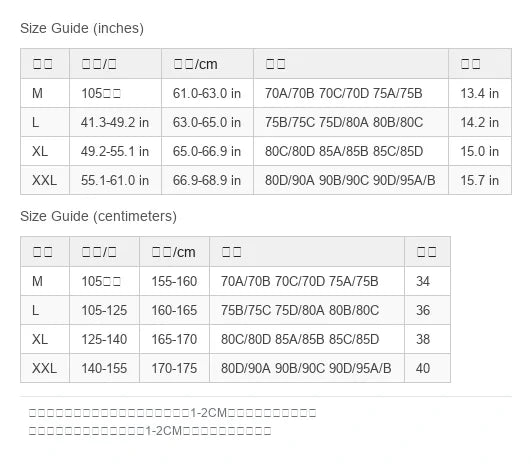The width and height of the screenshot is (531, 472).
Task: Click the 15.7 in cell
Action: click(480, 180)
